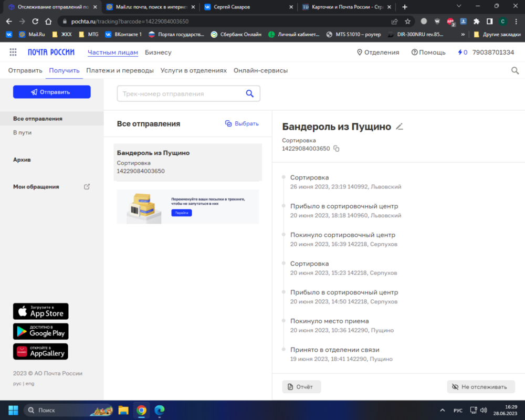
Task: Click Выбрать to select shipments
Action: point(242,124)
